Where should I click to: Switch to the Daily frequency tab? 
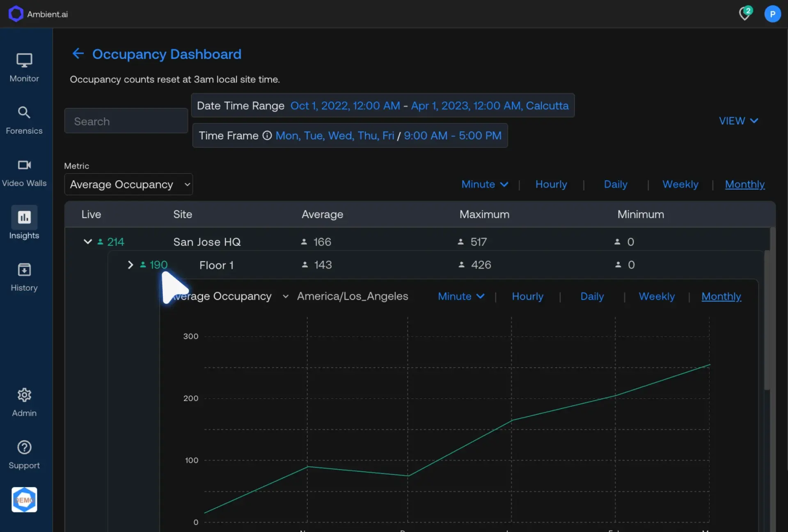point(615,185)
